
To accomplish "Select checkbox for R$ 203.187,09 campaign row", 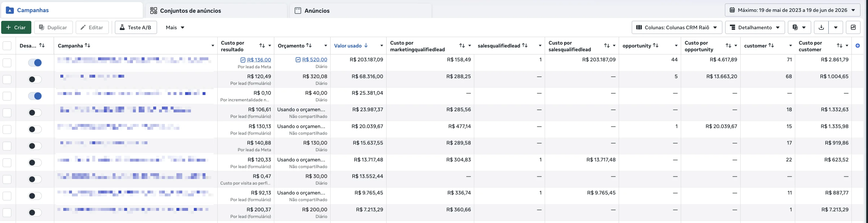I will coord(7,63).
